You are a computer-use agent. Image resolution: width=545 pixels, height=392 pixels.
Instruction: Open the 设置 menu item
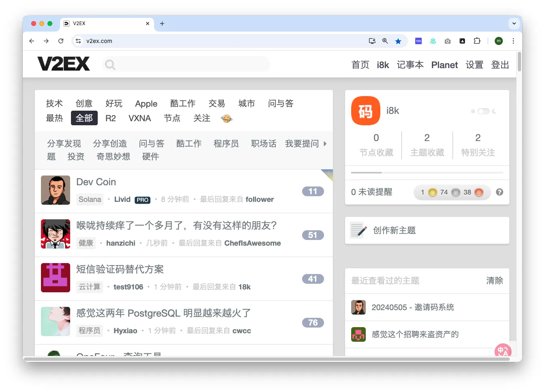[474, 64]
